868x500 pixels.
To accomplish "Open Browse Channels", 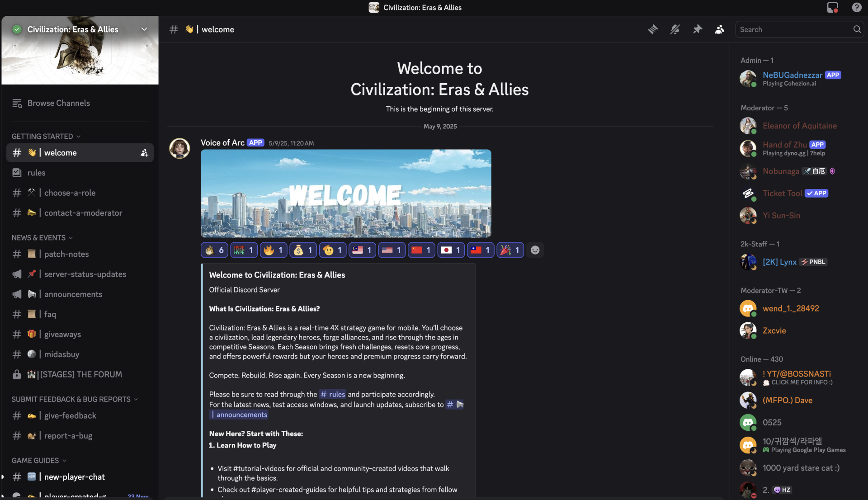I will pyautogui.click(x=80, y=103).
